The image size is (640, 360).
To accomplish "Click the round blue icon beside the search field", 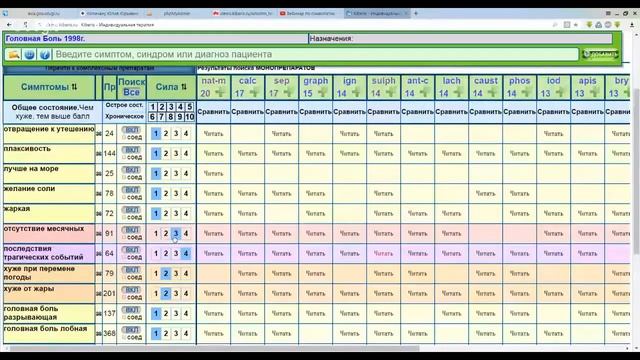I will tap(29, 54).
